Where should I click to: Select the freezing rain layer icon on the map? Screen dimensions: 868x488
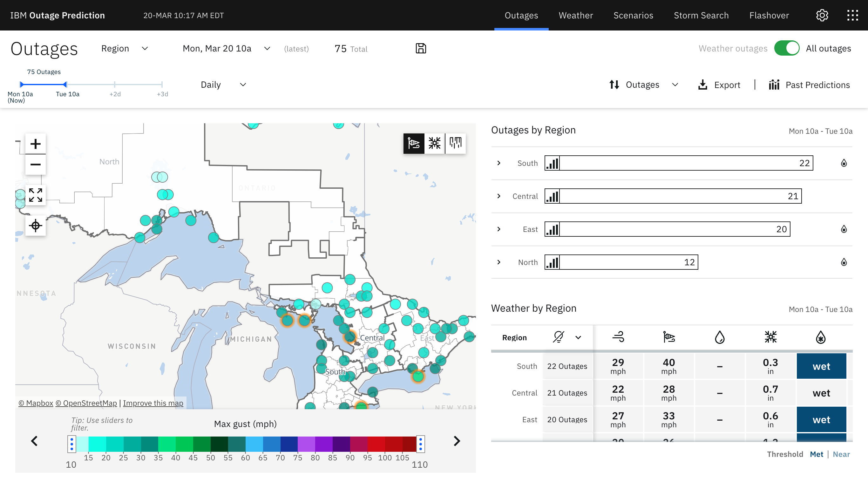(x=456, y=143)
